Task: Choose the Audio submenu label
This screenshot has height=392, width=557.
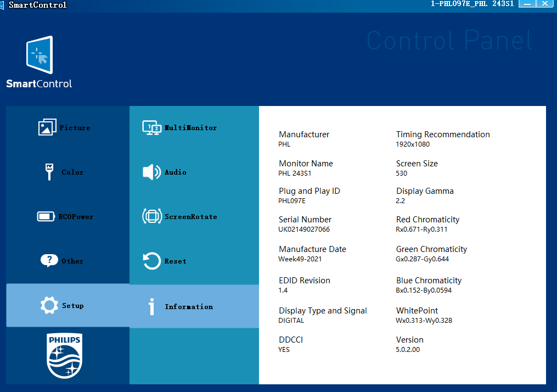Action: [176, 172]
